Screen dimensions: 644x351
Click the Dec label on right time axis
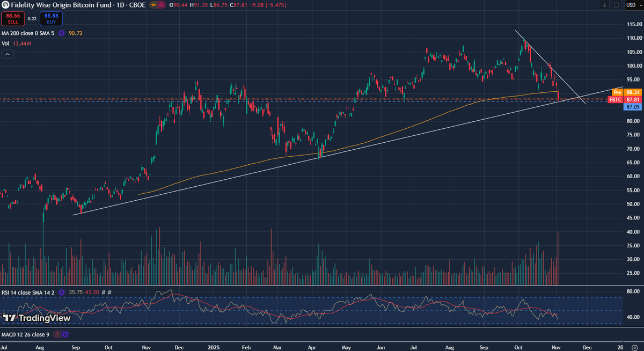point(588,347)
